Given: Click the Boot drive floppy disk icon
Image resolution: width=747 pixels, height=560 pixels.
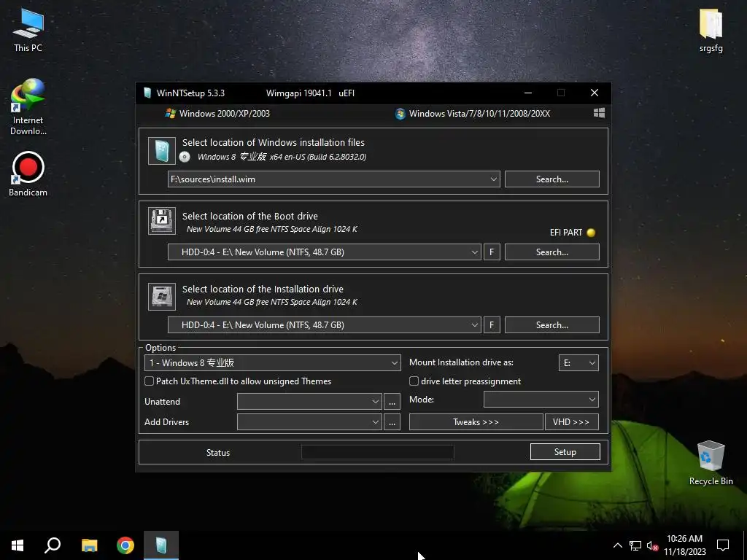Looking at the screenshot, I should (x=161, y=221).
